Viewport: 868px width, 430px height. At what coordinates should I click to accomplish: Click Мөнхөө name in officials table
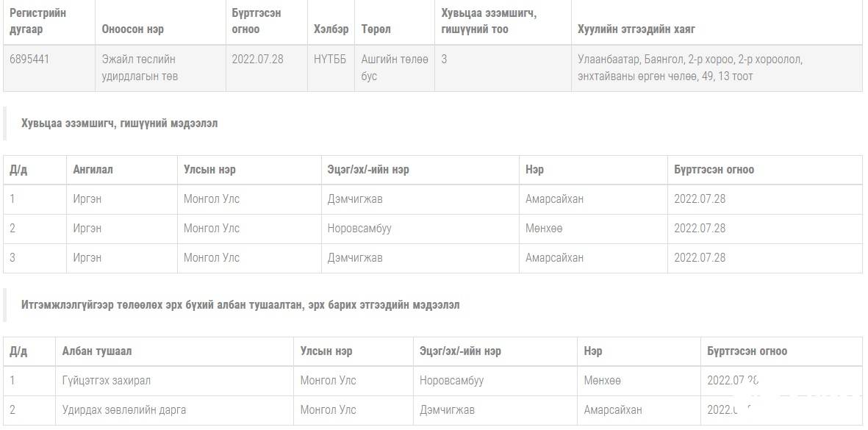tap(602, 381)
